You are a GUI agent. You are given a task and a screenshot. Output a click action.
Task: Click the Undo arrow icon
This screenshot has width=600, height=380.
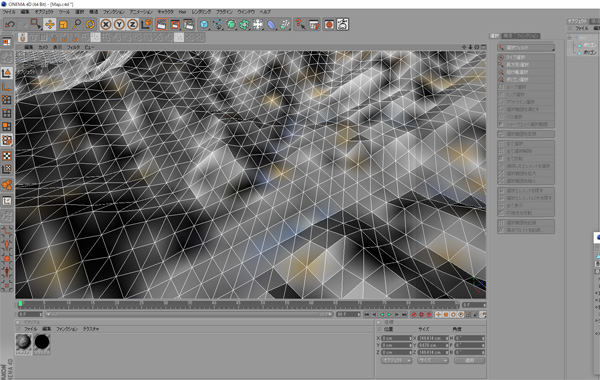tap(10, 24)
